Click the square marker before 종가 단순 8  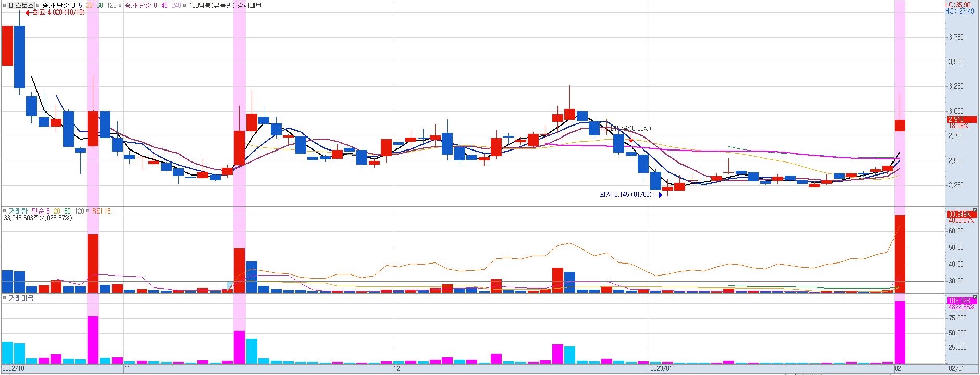tap(120, 5)
